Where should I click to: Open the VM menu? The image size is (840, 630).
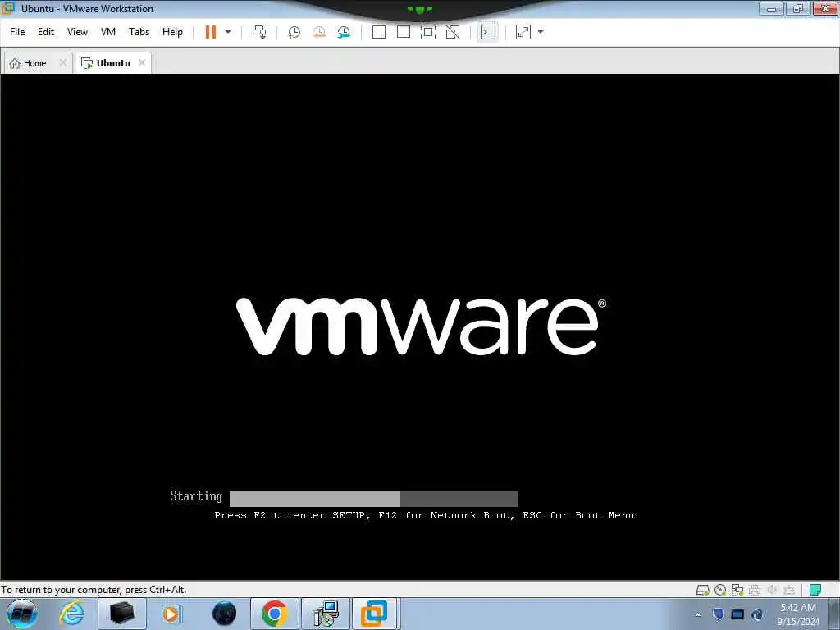pyautogui.click(x=108, y=32)
